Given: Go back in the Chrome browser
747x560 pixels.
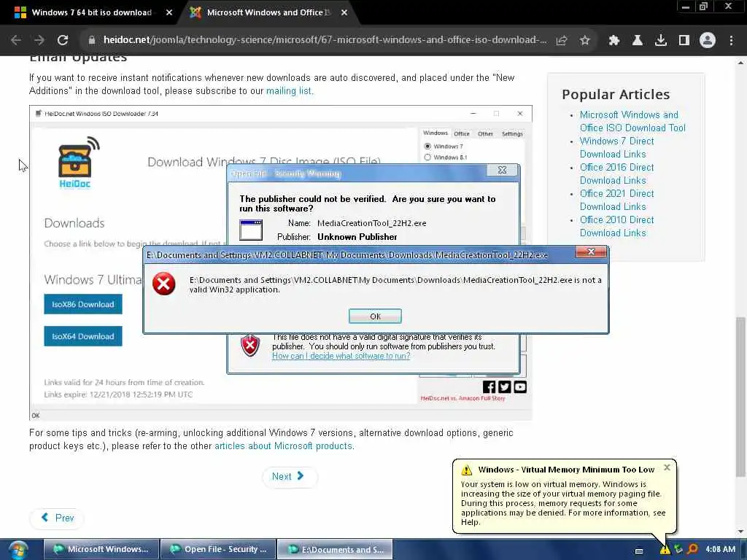Looking at the screenshot, I should click(x=16, y=40).
